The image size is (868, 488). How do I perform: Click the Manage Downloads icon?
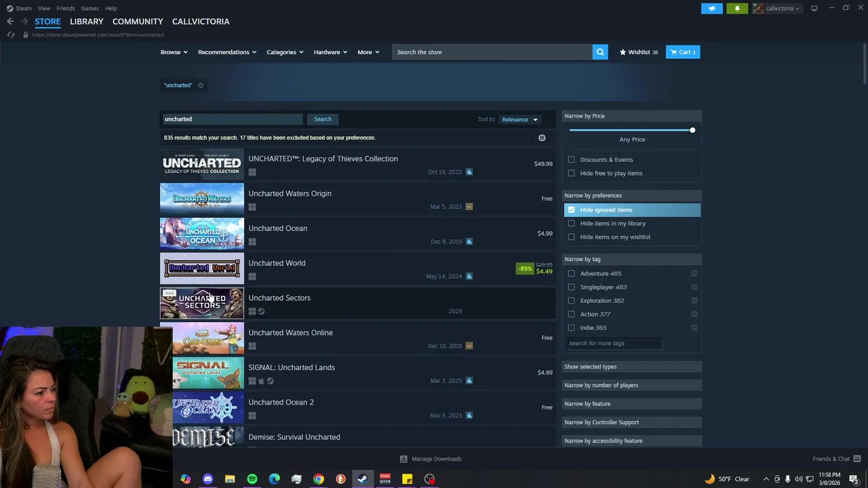tap(403, 459)
